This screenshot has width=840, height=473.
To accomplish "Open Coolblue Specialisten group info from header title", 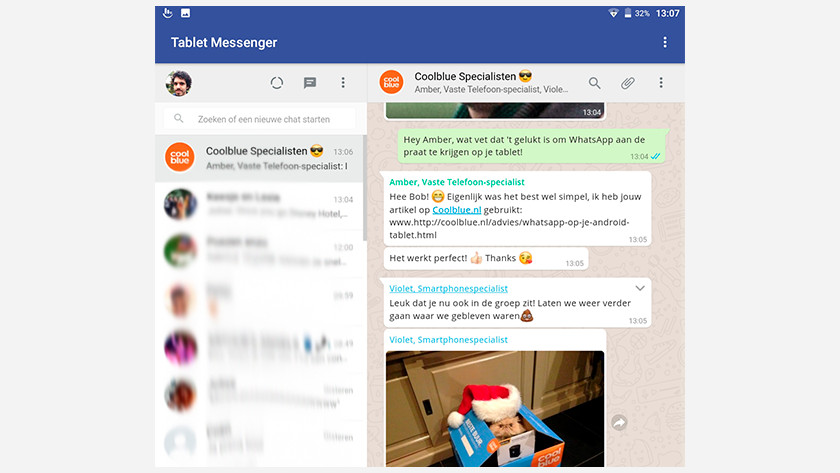I will coord(473,77).
